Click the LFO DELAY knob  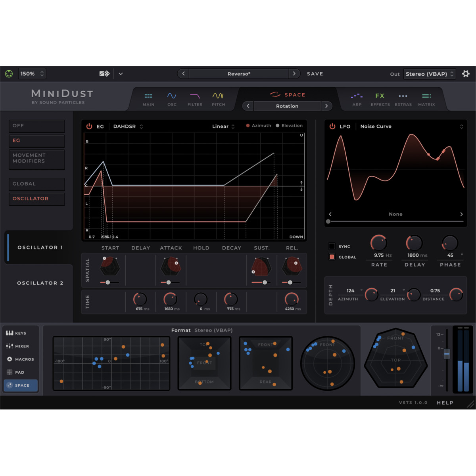414,243
